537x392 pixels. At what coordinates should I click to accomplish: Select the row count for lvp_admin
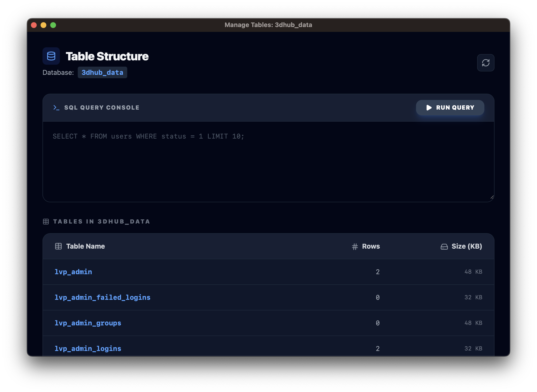pyautogui.click(x=377, y=272)
